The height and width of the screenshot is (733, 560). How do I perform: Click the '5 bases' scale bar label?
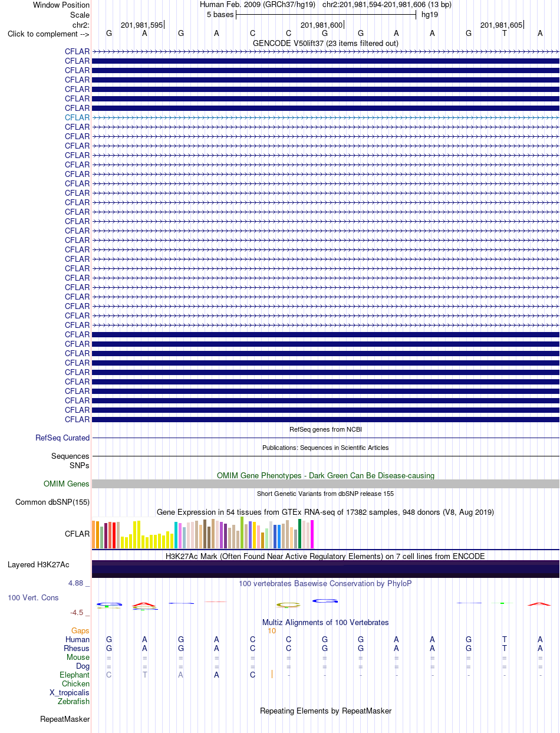(220, 14)
